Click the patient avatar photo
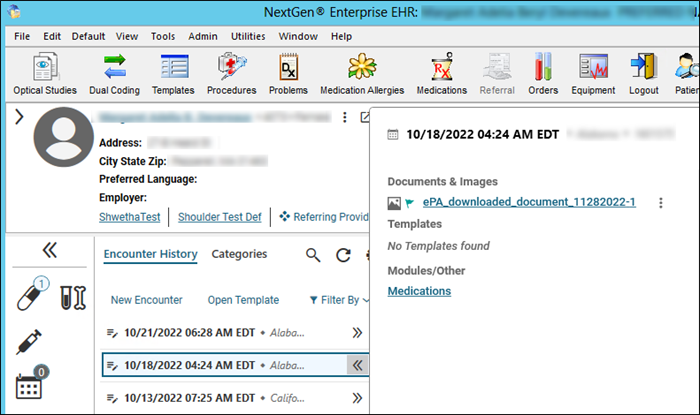 [x=64, y=137]
